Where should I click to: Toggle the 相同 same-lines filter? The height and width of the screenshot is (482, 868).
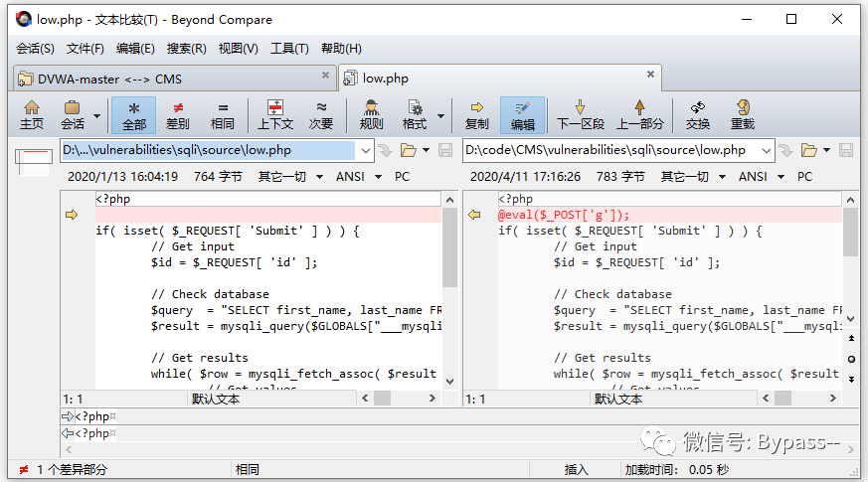223,115
